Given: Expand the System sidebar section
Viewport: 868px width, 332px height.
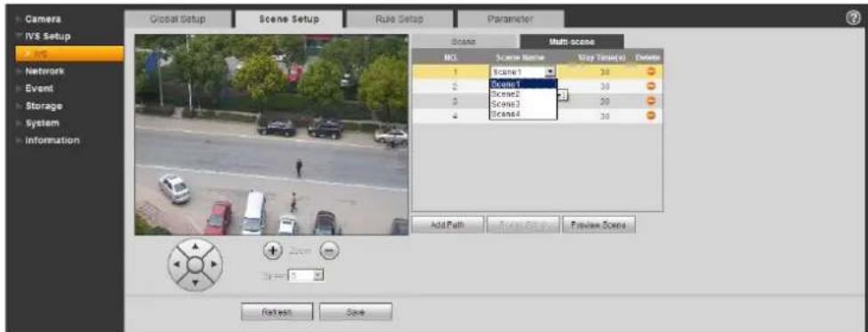Looking at the screenshot, I should (x=41, y=123).
